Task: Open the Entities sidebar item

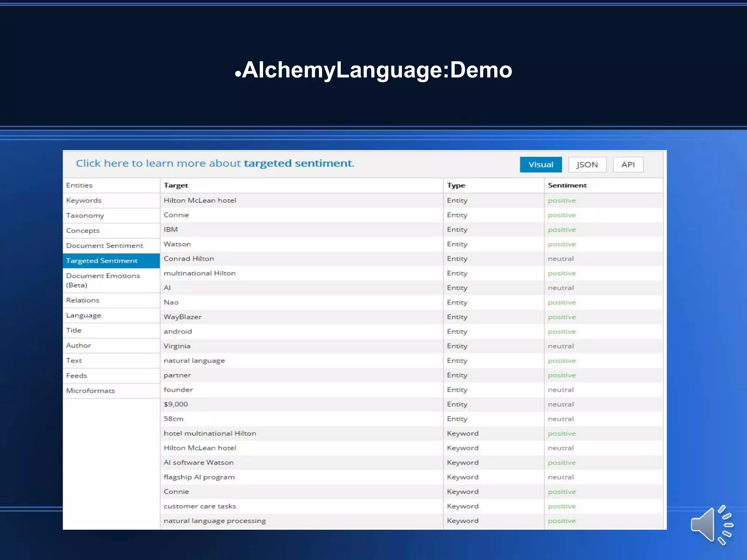Action: click(x=80, y=185)
